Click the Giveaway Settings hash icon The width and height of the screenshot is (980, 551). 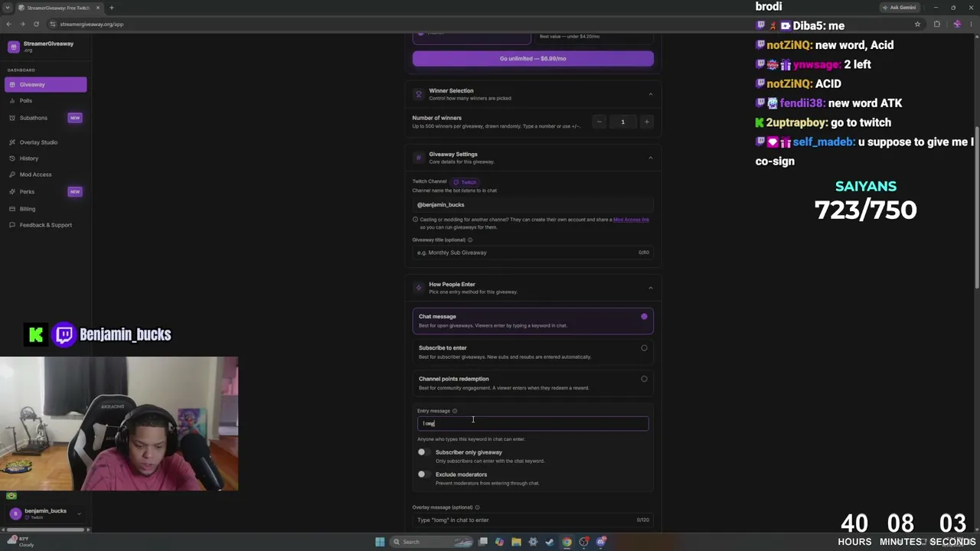coord(418,158)
